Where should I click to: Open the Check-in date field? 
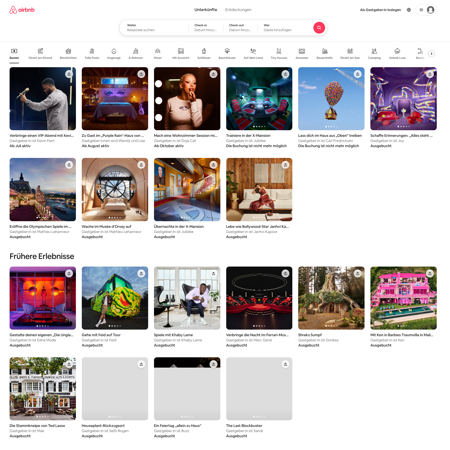tap(206, 28)
